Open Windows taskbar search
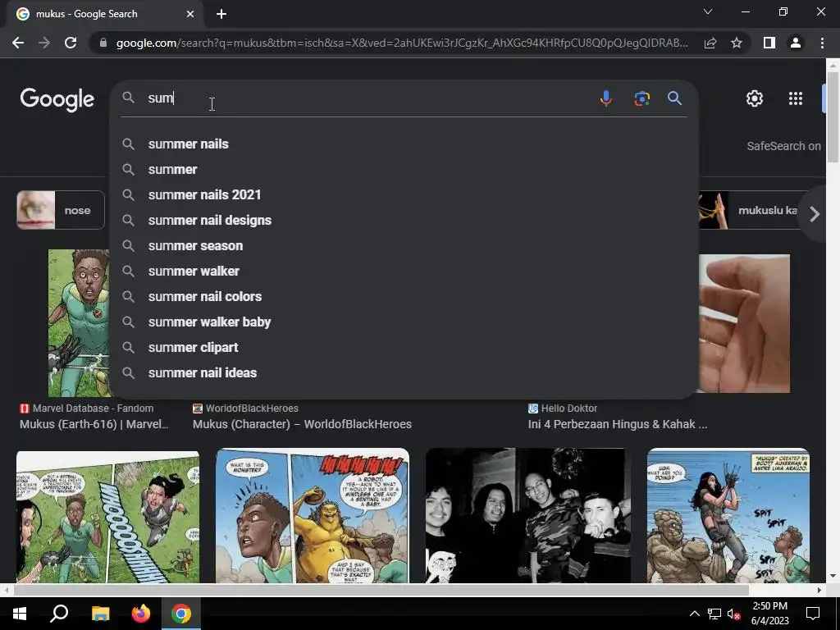Viewport: 840px width, 630px height. coord(59,614)
